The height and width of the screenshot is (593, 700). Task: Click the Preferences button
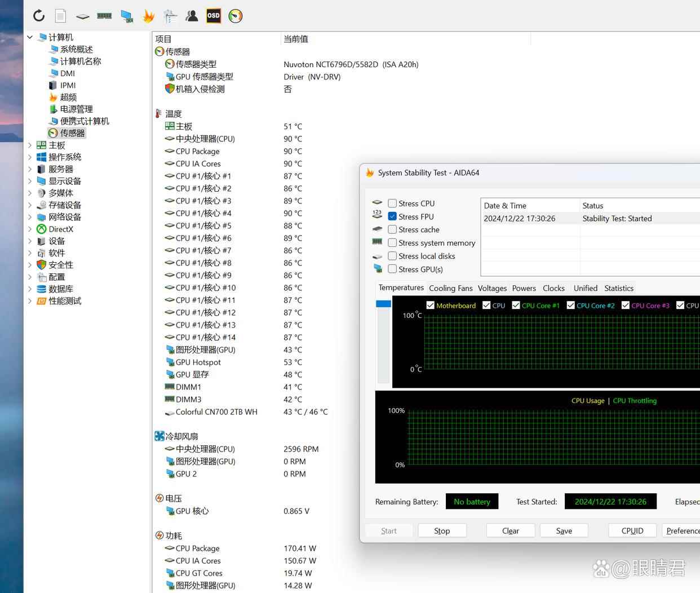pyautogui.click(x=681, y=531)
